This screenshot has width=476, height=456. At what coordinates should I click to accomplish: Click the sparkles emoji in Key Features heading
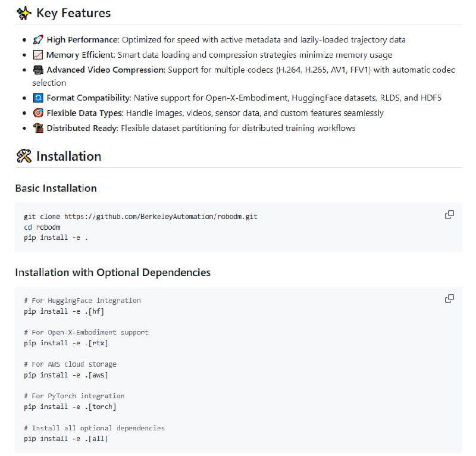click(23, 13)
